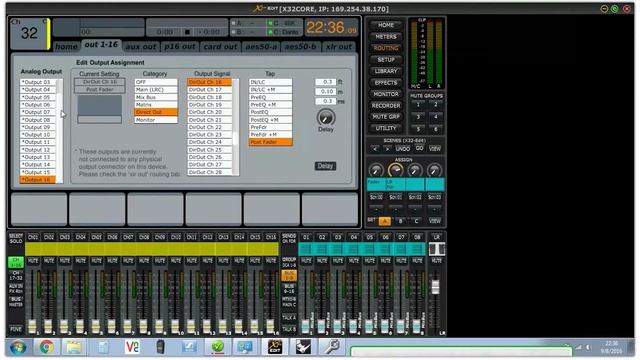Viewport: 640px width, 360px height.
Task: Toggle mute group 5
Action: pos(418,129)
